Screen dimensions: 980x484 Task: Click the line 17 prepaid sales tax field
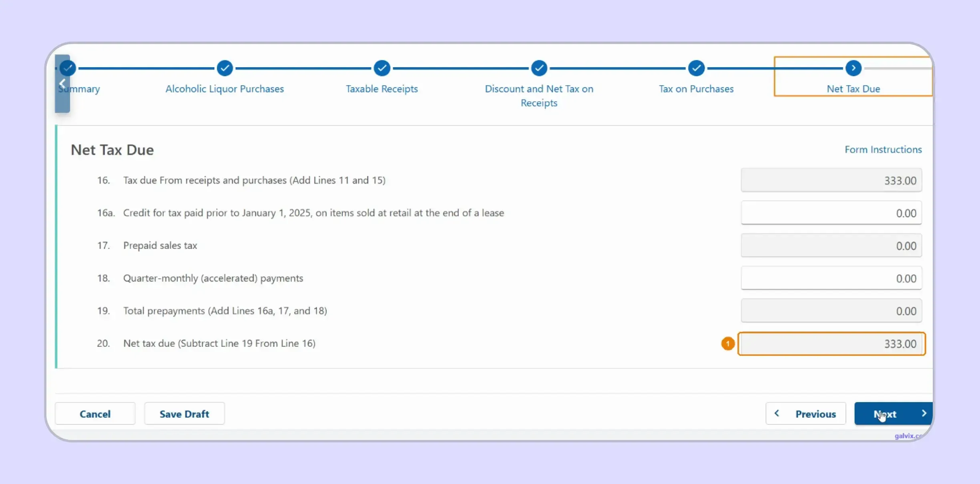831,245
